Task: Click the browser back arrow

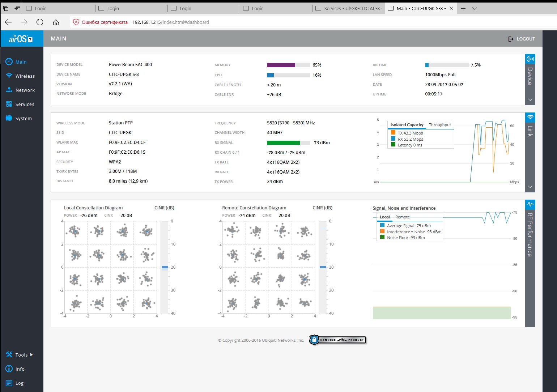Action: 8,22
